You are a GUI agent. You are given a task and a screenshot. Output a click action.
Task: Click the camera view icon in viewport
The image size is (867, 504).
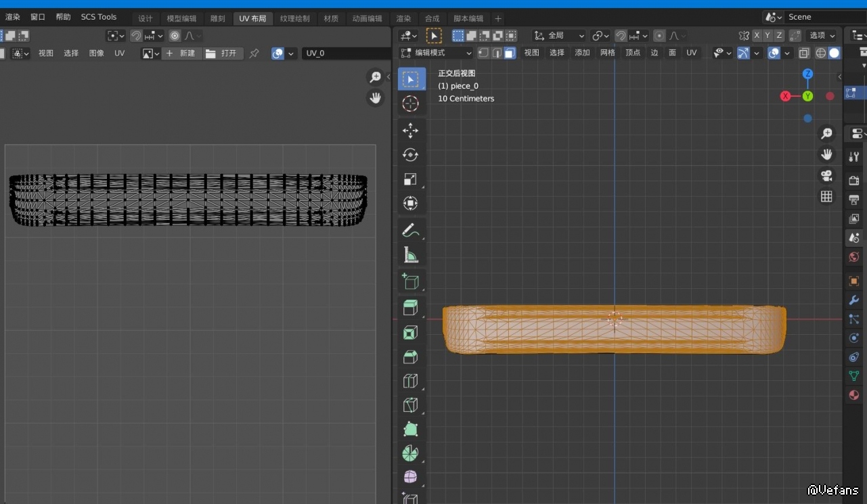tap(826, 176)
